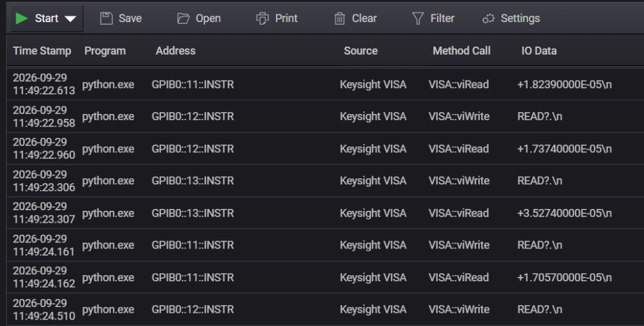Click the Save floppy disk icon
Viewport: 644px width, 326px height.
click(106, 18)
